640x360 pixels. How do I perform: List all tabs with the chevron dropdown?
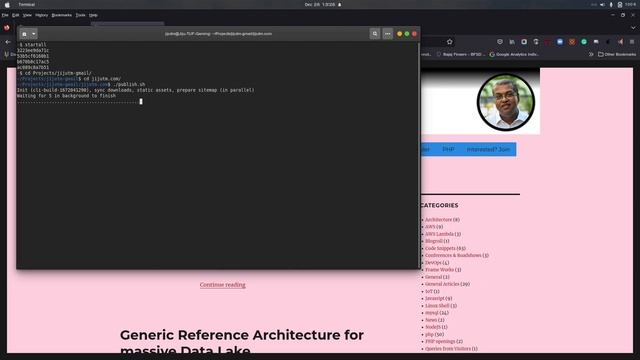tap(633, 28)
